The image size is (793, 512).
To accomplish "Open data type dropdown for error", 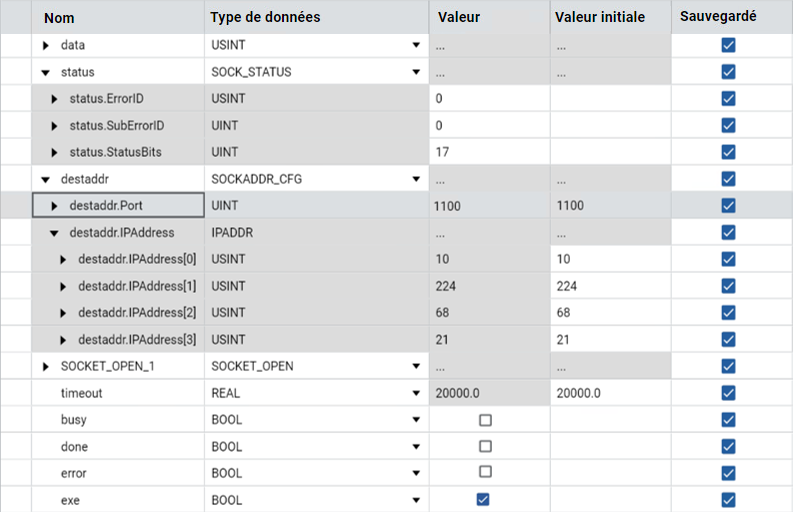I will click(416, 474).
